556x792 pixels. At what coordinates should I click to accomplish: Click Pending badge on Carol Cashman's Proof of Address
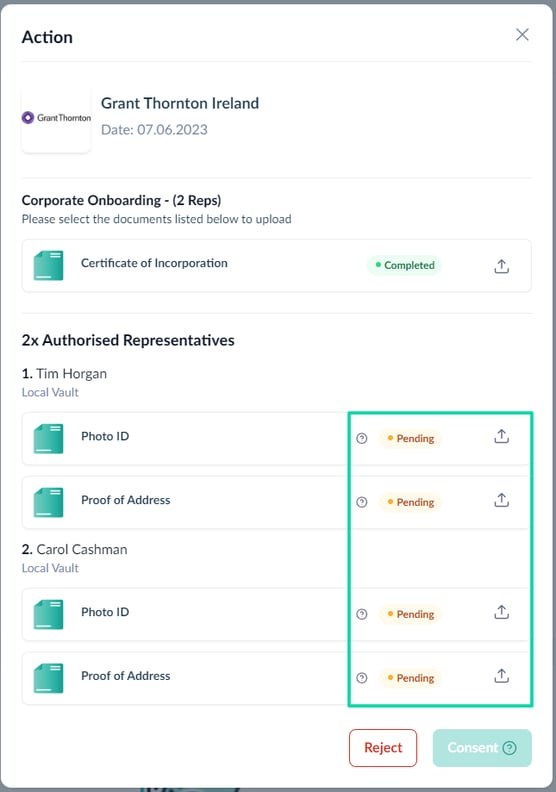[x=410, y=678]
